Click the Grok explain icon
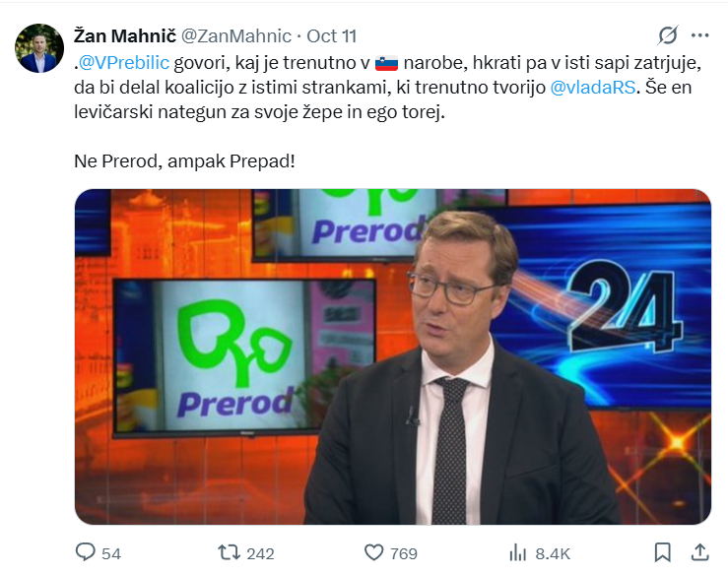Image resolution: width=728 pixels, height=575 pixels. pos(668,35)
